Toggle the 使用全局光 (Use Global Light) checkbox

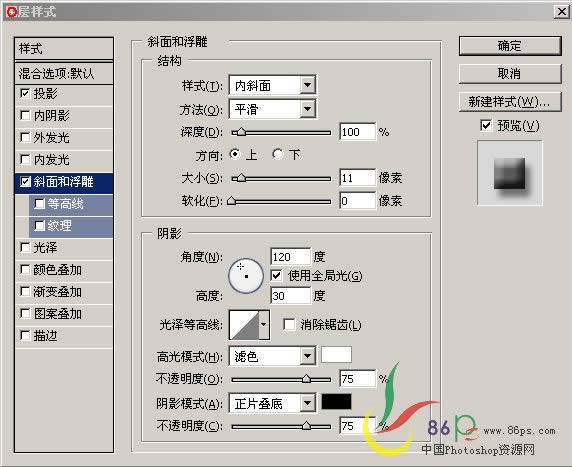(276, 275)
